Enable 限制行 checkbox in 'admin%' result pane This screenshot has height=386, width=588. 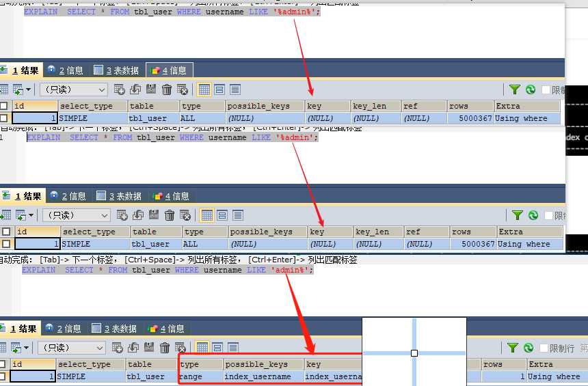coord(544,348)
